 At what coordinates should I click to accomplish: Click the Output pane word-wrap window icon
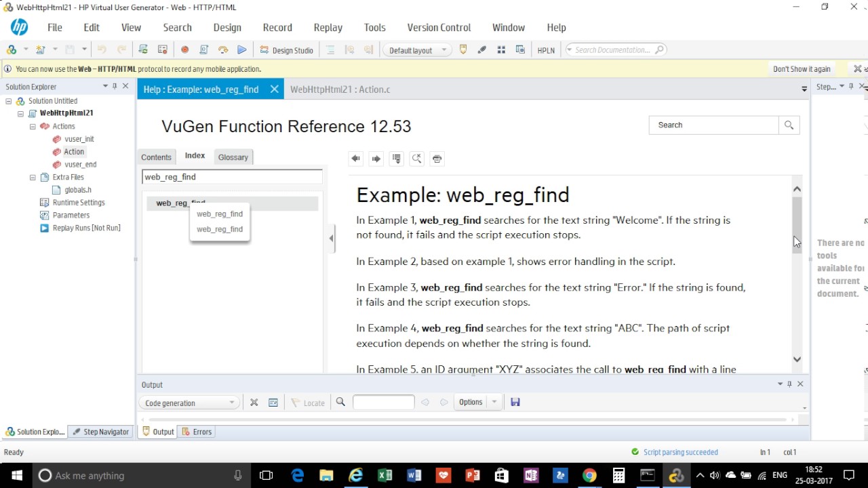(x=273, y=402)
